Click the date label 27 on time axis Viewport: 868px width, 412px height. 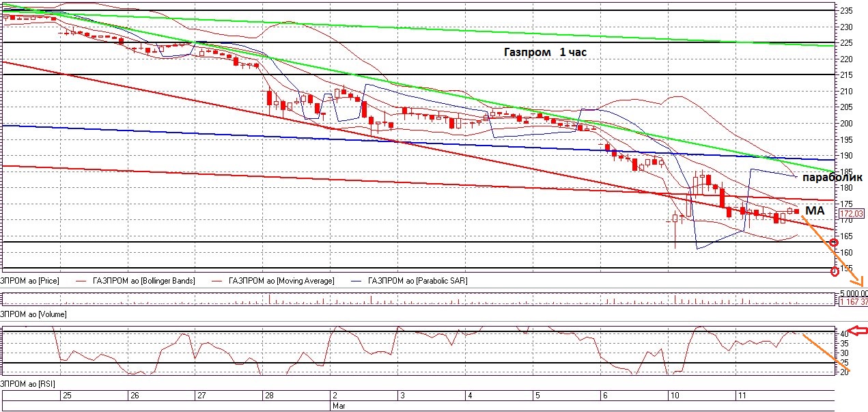coord(201,396)
